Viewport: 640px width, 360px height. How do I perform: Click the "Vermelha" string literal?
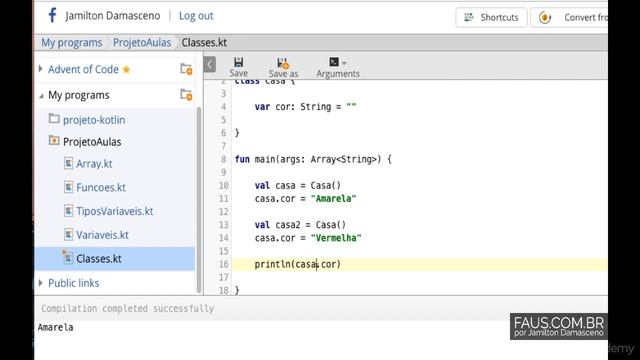tap(336, 238)
